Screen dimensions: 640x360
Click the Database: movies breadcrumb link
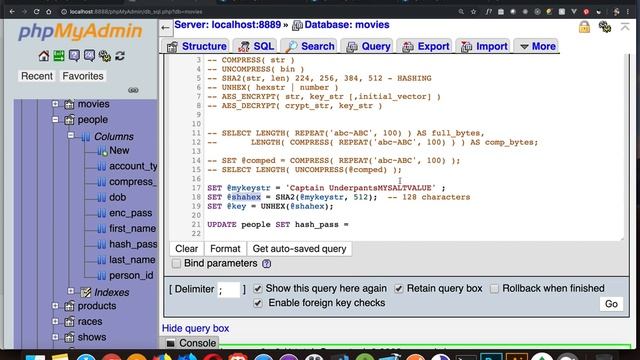[347, 25]
